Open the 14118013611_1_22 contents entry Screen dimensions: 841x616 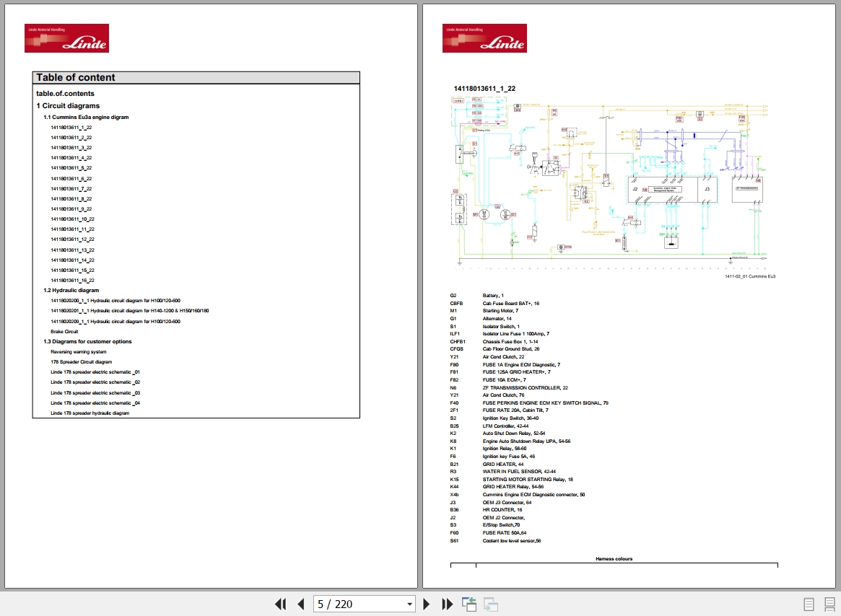pyautogui.click(x=71, y=128)
